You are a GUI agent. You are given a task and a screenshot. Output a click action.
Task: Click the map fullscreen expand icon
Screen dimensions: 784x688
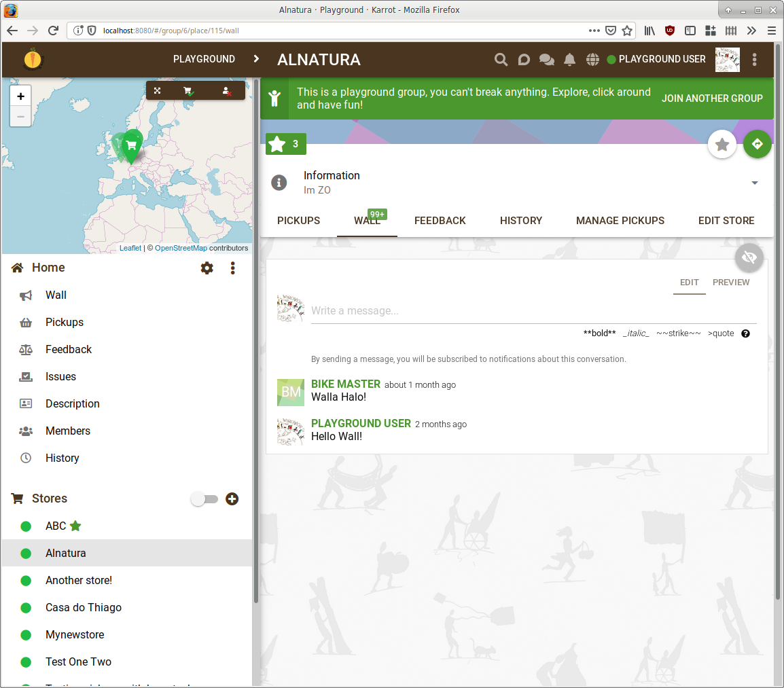pos(157,90)
